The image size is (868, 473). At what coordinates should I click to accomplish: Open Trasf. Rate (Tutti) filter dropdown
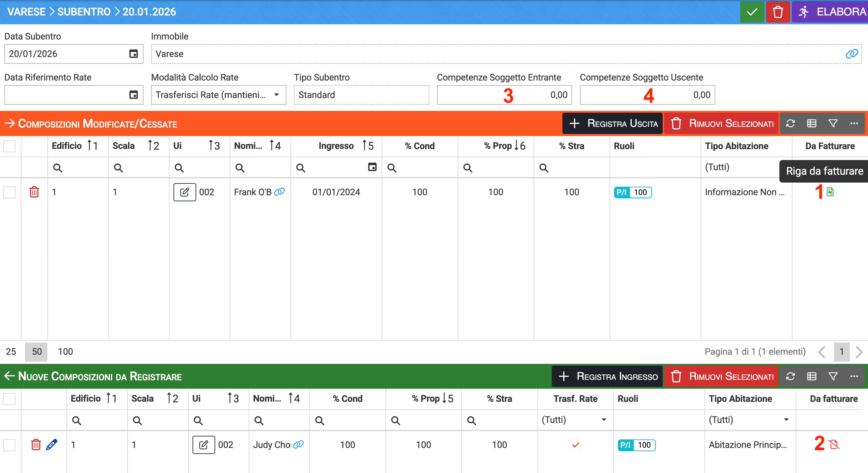(604, 420)
